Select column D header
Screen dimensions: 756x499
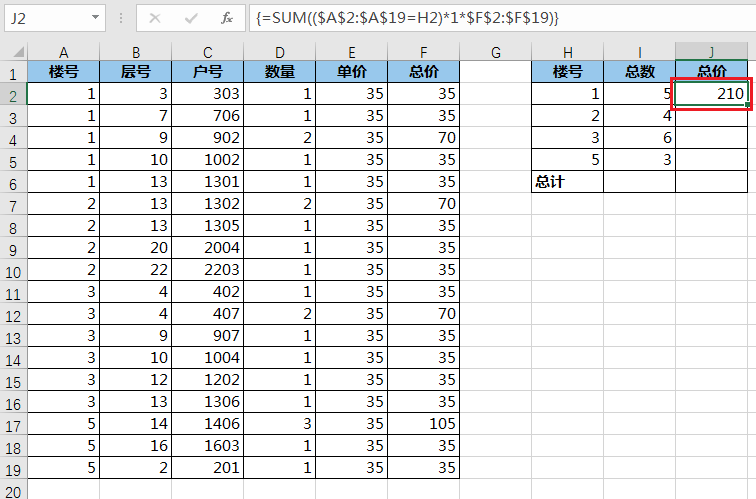[x=280, y=52]
